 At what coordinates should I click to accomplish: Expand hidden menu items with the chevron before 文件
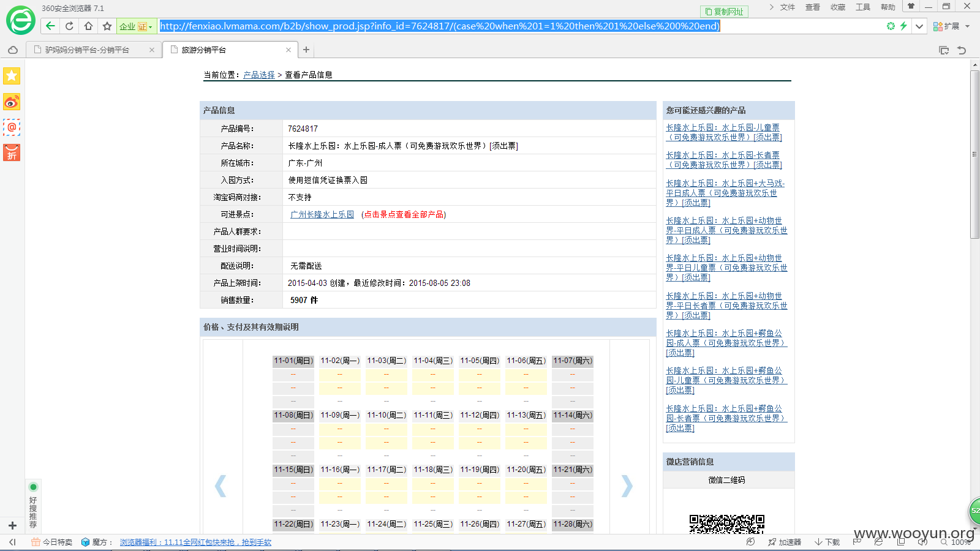click(x=771, y=7)
